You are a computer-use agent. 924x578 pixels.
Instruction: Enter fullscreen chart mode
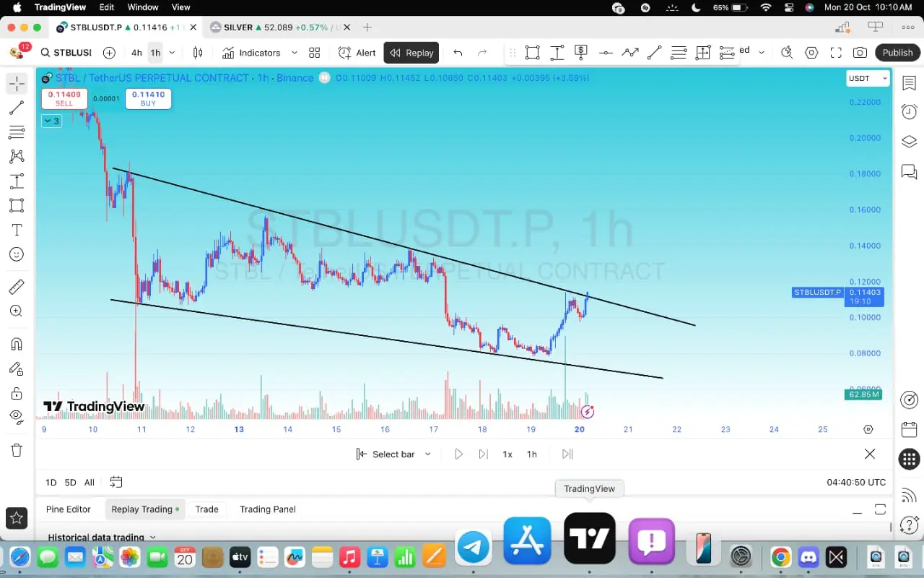point(836,53)
